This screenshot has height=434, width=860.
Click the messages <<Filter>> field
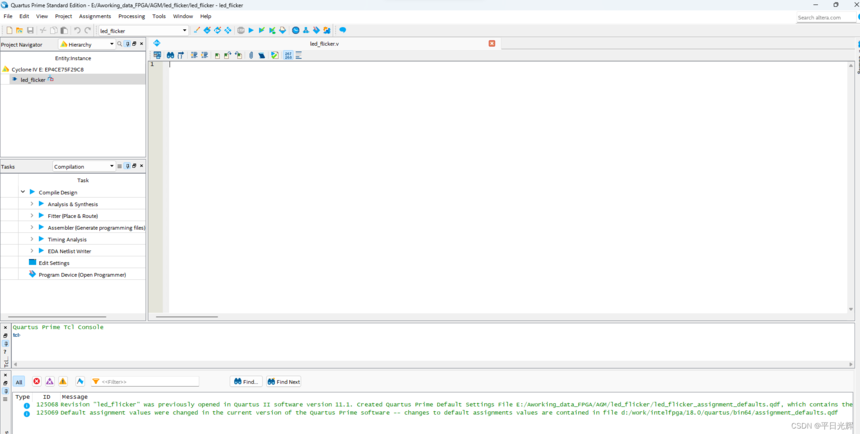144,381
